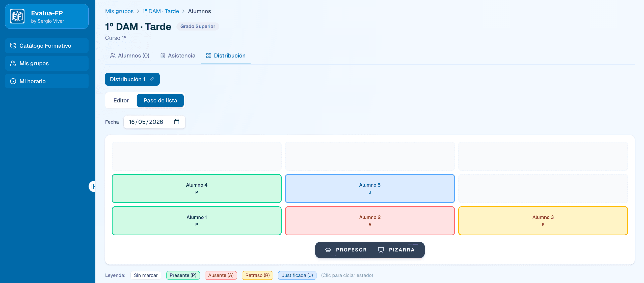This screenshot has width=644, height=283.
Task: Select the Pase de lista mode
Action: (x=160, y=100)
